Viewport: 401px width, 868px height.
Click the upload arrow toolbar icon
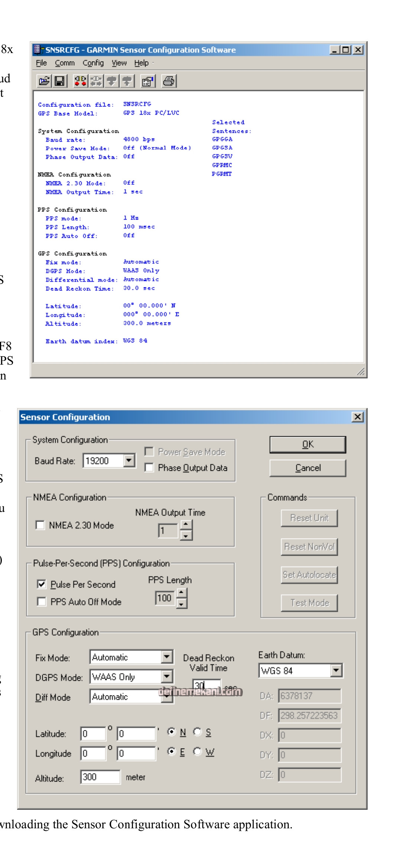click(127, 81)
